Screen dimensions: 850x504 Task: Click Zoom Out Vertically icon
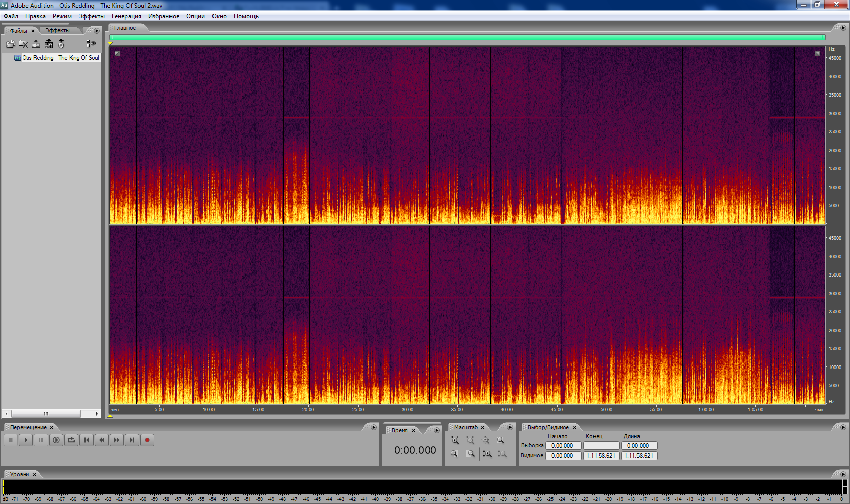point(502,454)
